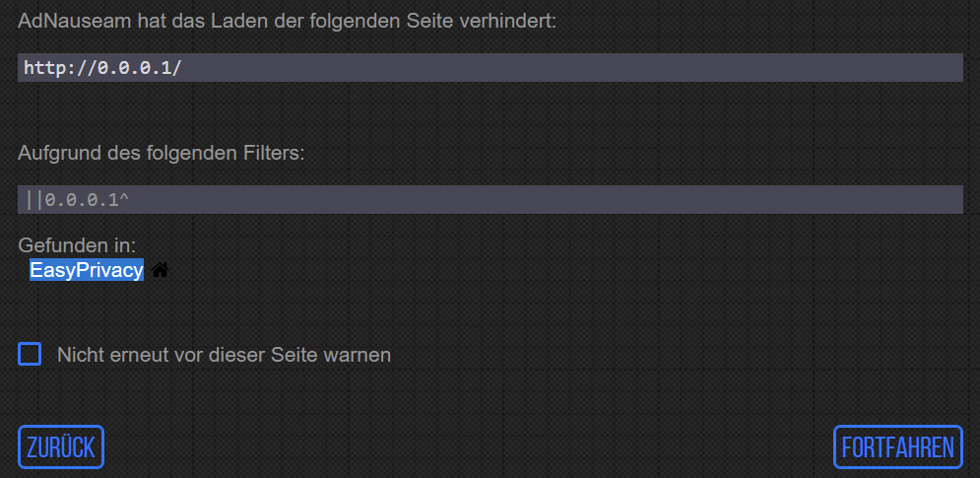Open the EasyPrivacy filter list link
Screen dimensions: 980x478
[87, 270]
